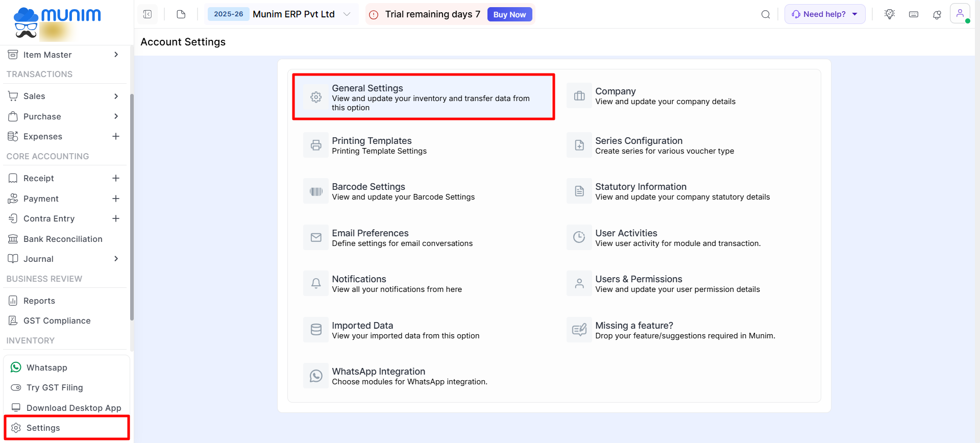Open the user profile avatar icon

(960, 14)
